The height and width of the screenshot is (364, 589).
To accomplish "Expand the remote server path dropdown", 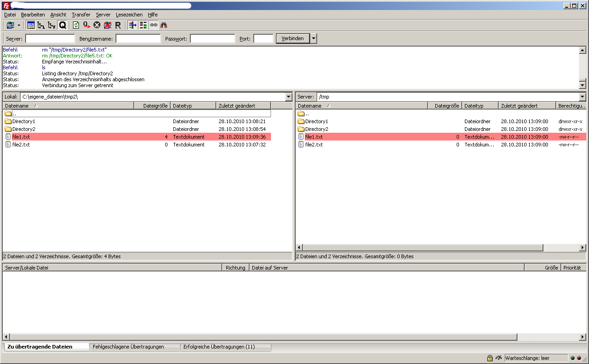I will 582,97.
